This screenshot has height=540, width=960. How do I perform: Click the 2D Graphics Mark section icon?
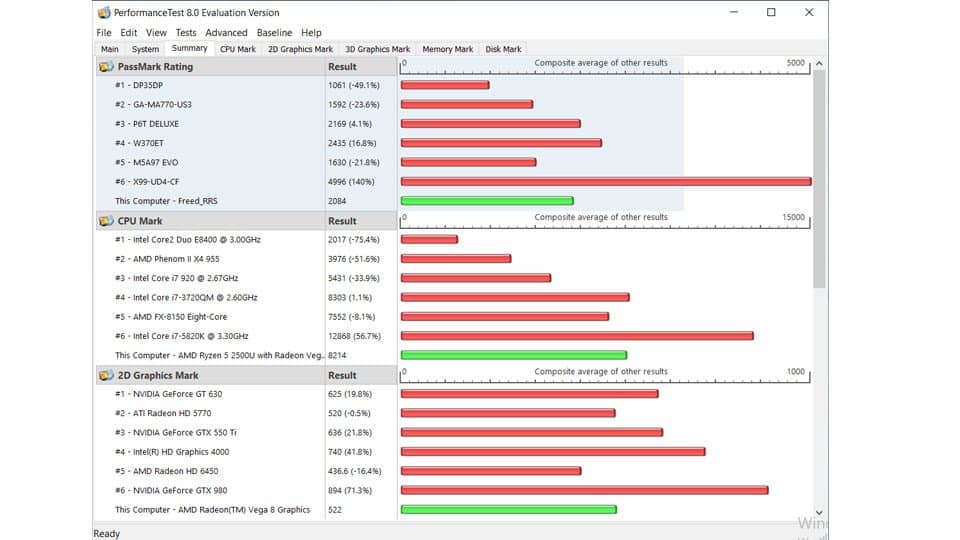click(106, 376)
